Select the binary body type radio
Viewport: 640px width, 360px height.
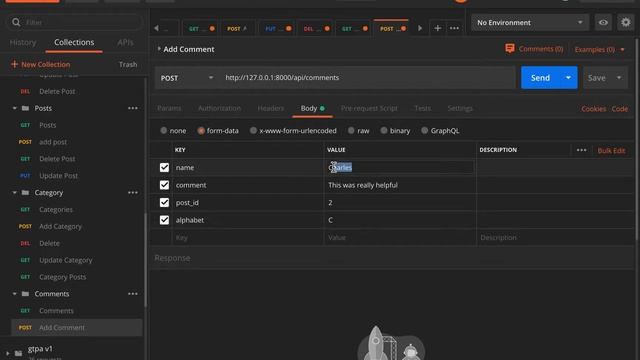(x=384, y=131)
